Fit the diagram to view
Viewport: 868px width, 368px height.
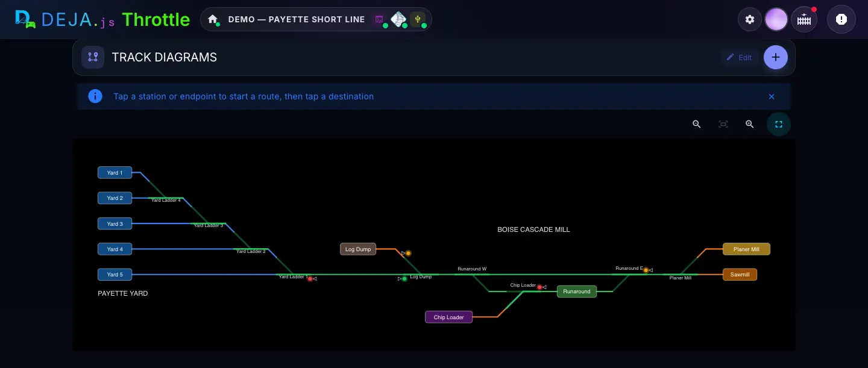[723, 124]
